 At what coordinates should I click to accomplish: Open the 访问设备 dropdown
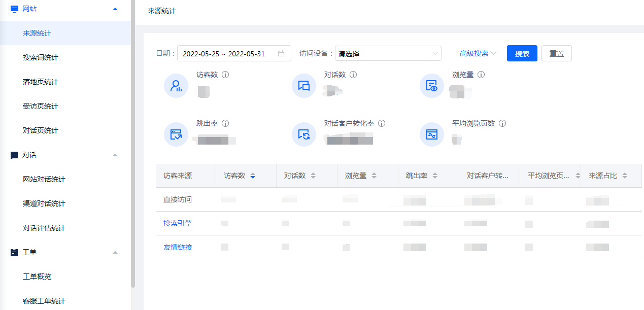click(388, 53)
